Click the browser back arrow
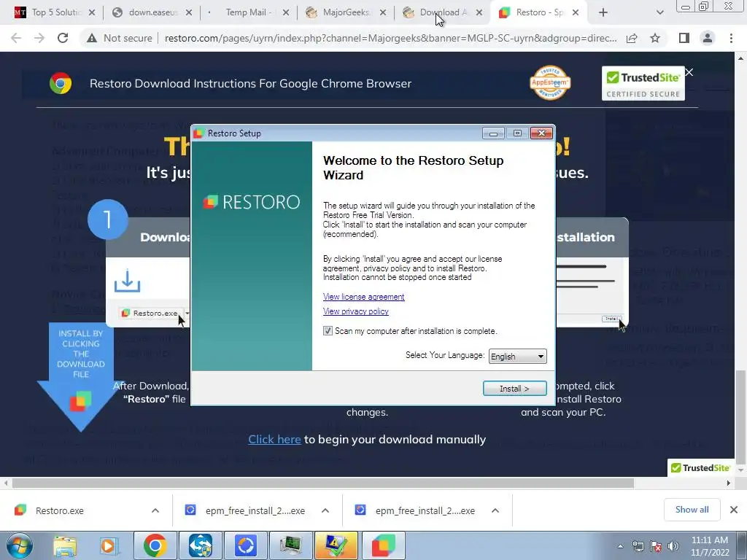The width and height of the screenshot is (747, 560). pyautogui.click(x=16, y=38)
